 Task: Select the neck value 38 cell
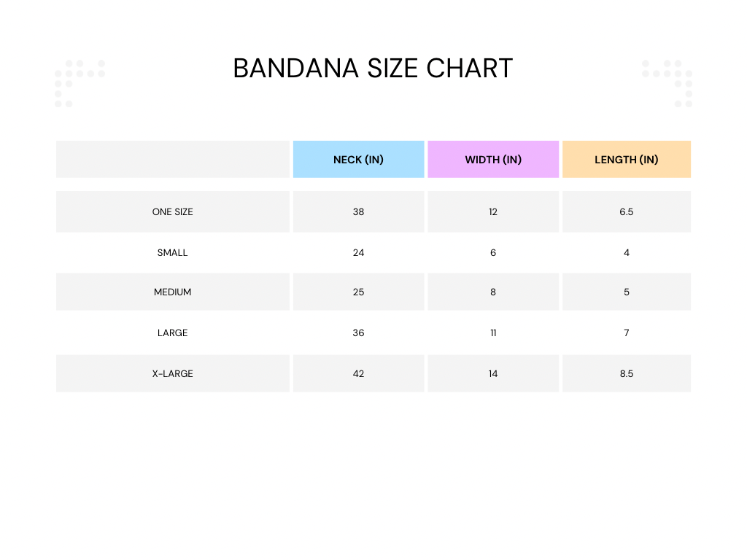click(358, 212)
